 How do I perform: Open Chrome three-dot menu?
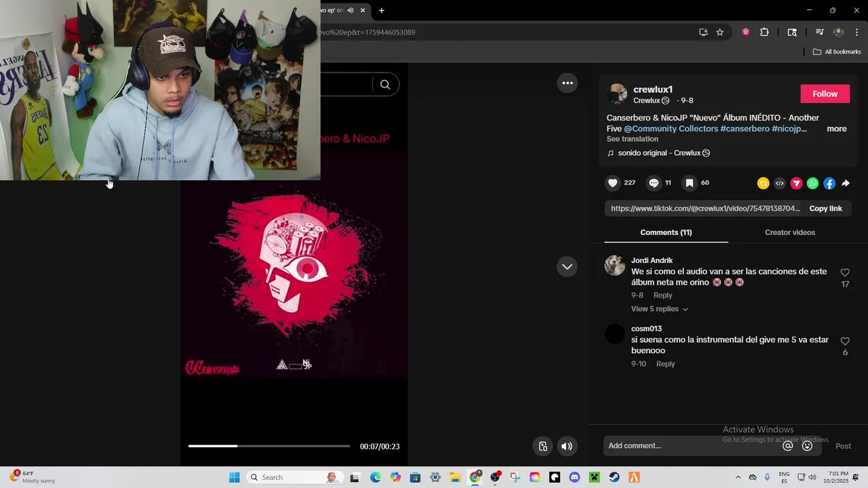click(x=857, y=32)
